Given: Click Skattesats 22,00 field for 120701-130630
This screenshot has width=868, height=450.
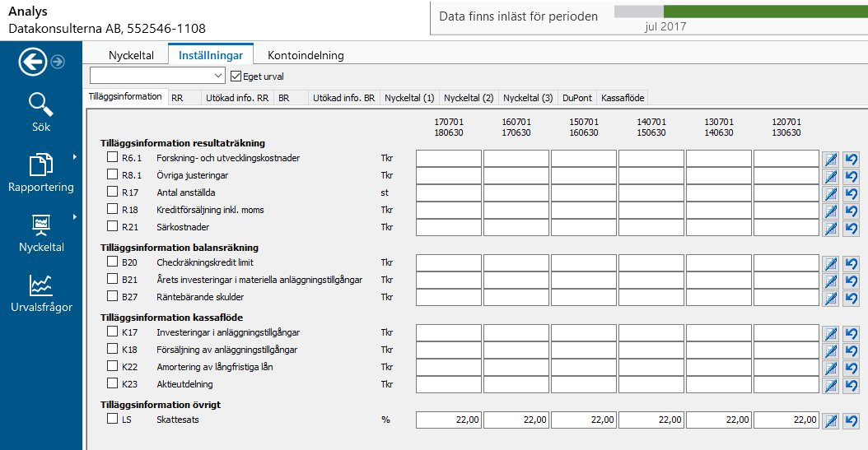Looking at the screenshot, I should (786, 420).
